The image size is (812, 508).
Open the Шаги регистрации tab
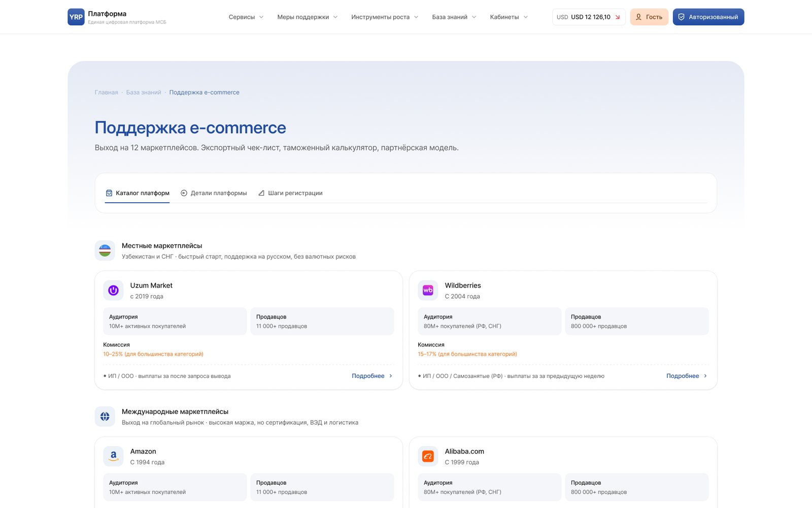click(290, 193)
